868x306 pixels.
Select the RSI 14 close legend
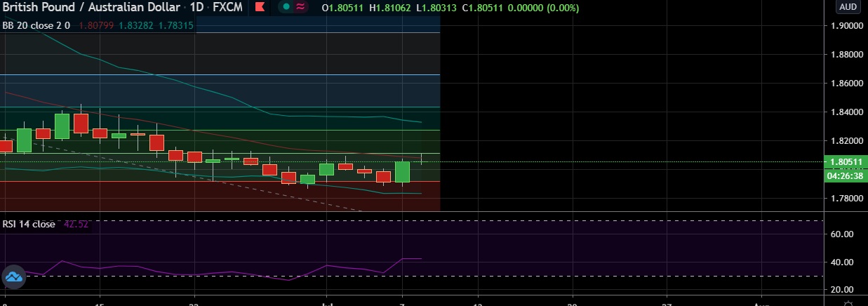tap(29, 224)
